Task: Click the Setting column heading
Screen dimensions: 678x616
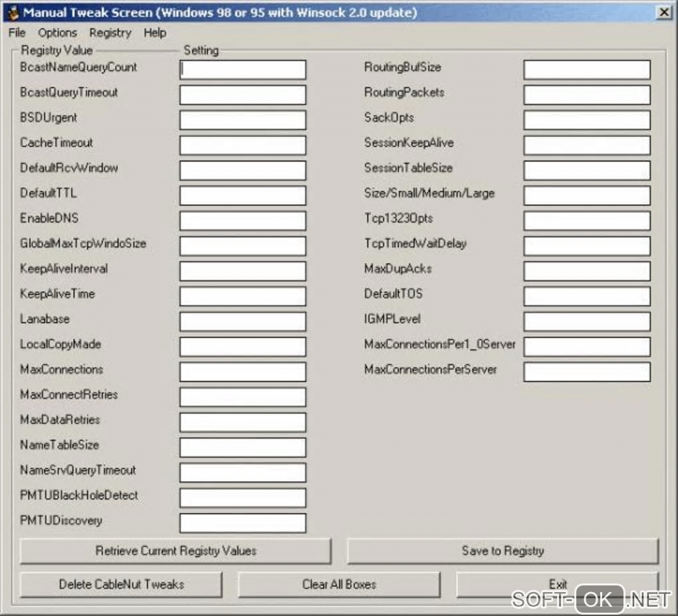Action: (201, 50)
